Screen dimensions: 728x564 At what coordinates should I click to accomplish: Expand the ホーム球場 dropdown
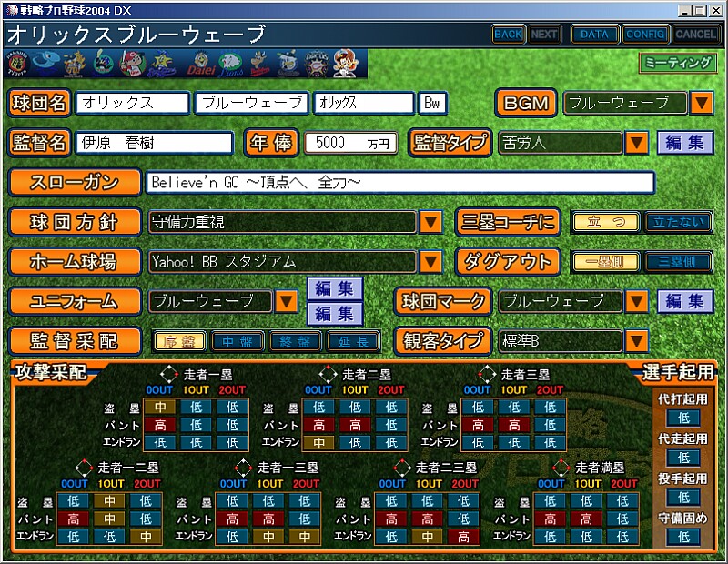[430, 262]
